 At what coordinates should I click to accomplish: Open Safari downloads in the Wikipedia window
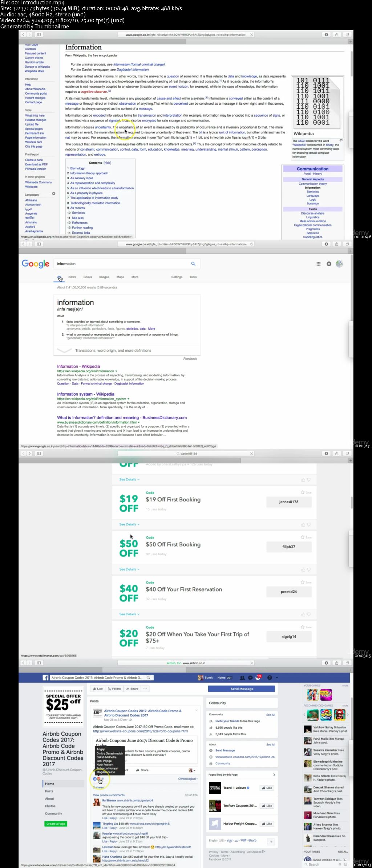[x=326, y=35]
